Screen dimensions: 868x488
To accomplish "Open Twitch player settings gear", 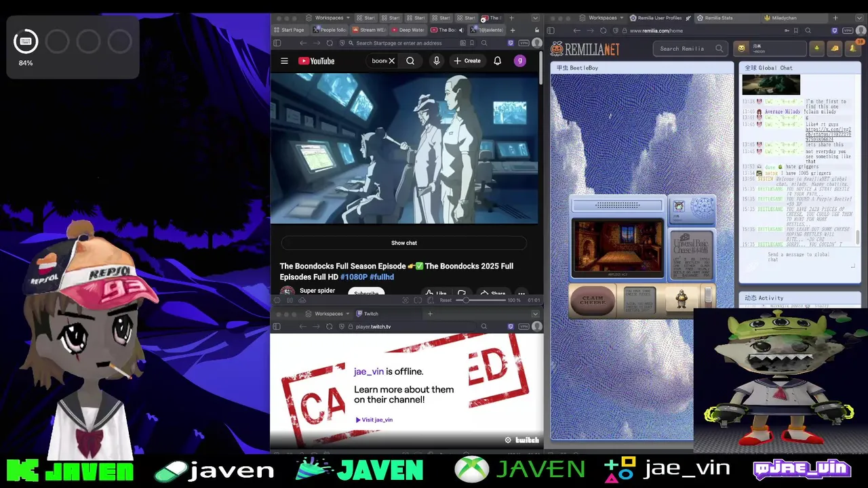I will pyautogui.click(x=508, y=441).
